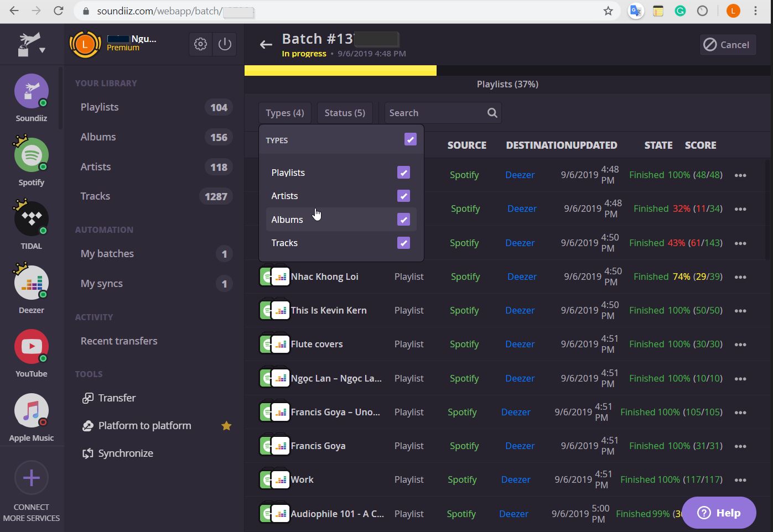The height and width of the screenshot is (532, 773).
Task: Reload the page in Chrome
Action: (x=58, y=11)
